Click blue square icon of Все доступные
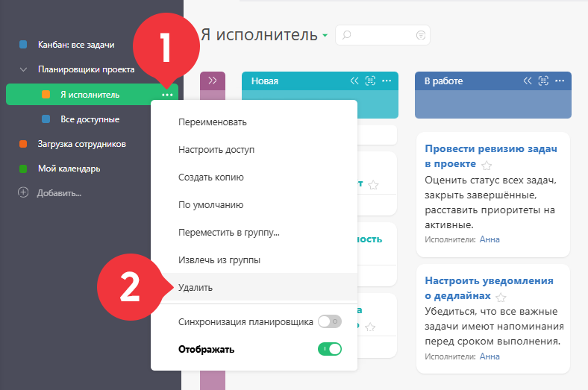The height and width of the screenshot is (390, 588). click(x=46, y=119)
